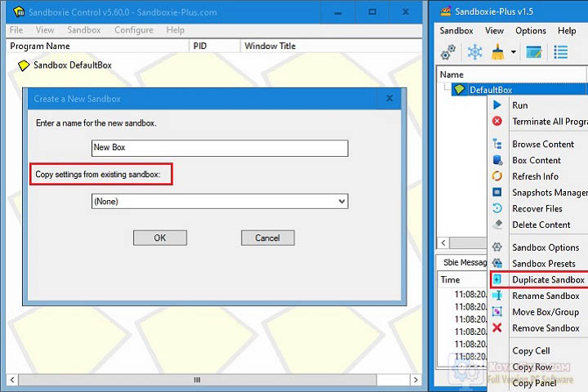Viewport: 588px width, 392px height.
Task: Select DefaultBox row in Sandboxie-Plus tree
Action: pyautogui.click(x=519, y=90)
